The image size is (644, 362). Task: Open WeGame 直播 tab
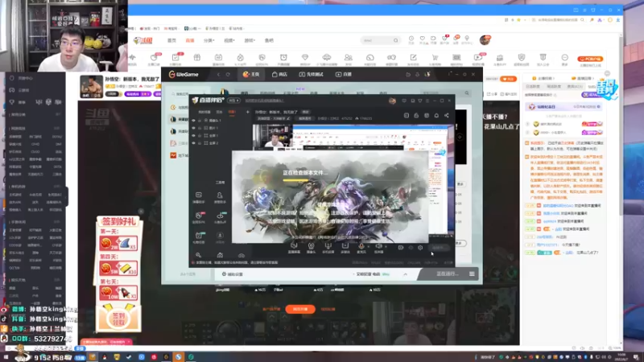pyautogui.click(x=344, y=74)
